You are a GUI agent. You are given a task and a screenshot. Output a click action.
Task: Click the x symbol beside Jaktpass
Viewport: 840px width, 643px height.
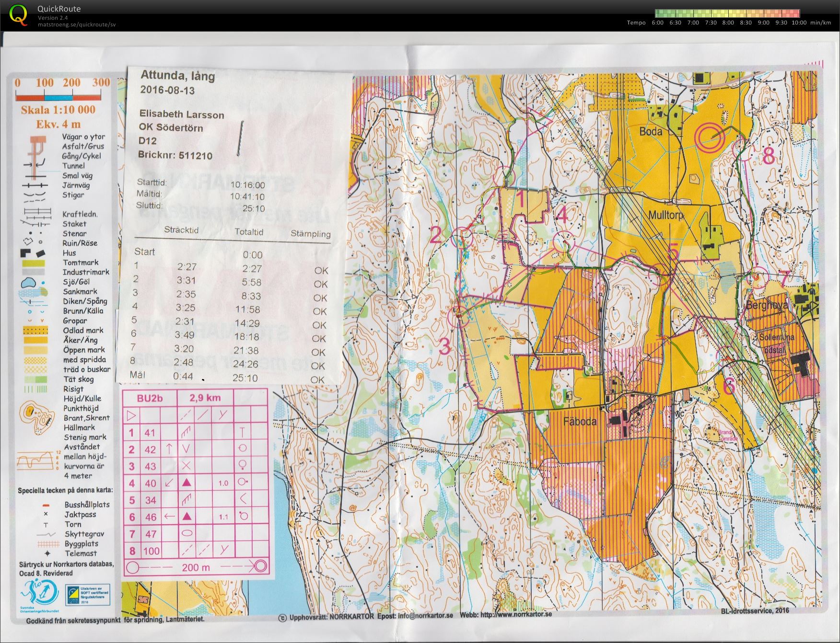tap(46, 514)
